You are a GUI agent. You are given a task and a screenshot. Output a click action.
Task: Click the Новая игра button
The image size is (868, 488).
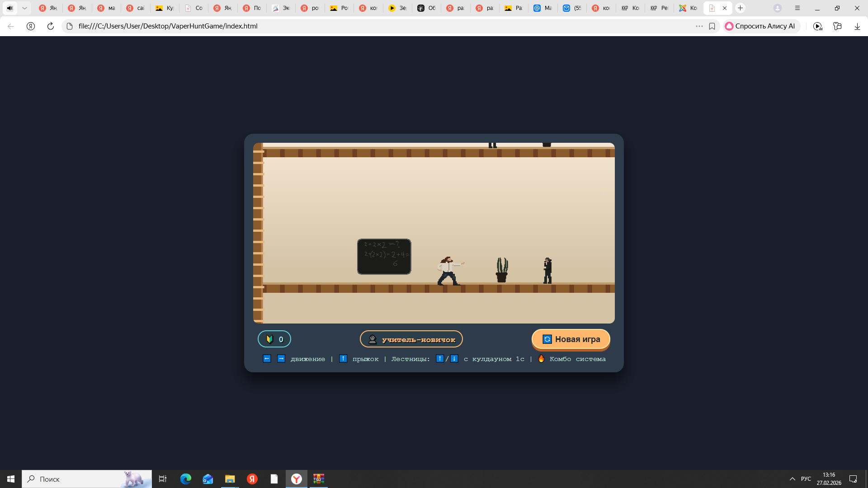(x=571, y=339)
